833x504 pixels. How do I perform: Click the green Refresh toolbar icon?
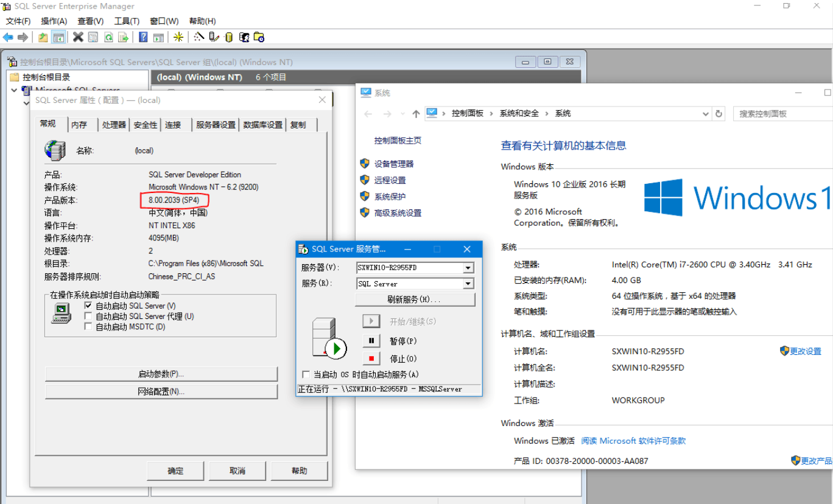click(x=108, y=37)
